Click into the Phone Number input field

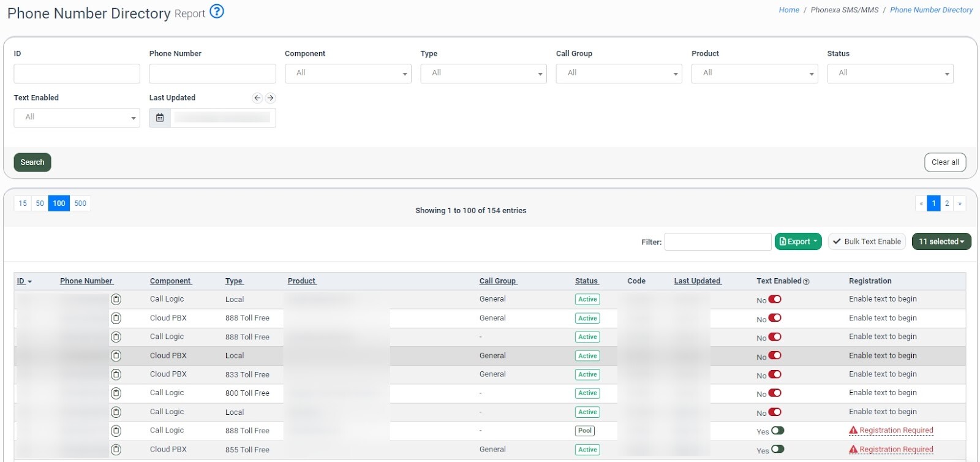point(213,74)
